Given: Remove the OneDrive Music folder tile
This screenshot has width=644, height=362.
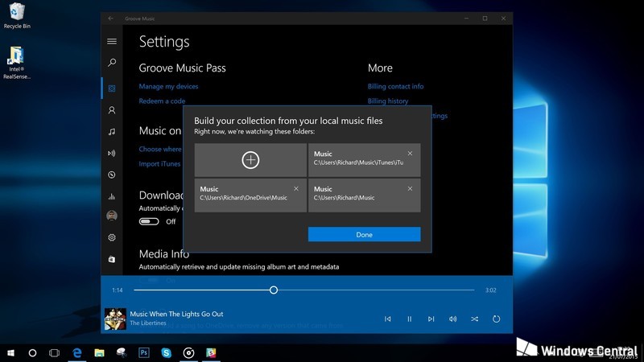Looking at the screenshot, I should [x=296, y=189].
